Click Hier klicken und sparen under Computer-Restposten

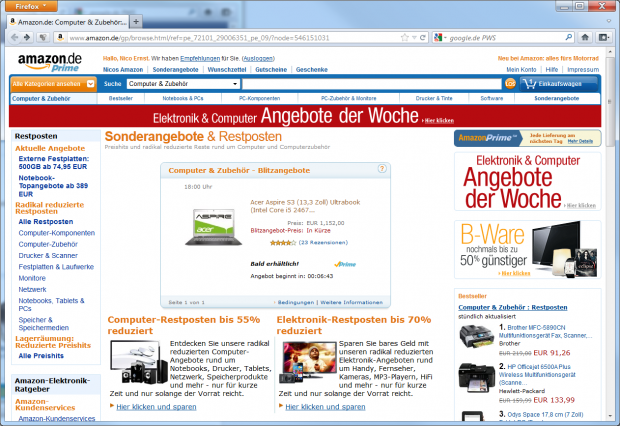pos(156,407)
